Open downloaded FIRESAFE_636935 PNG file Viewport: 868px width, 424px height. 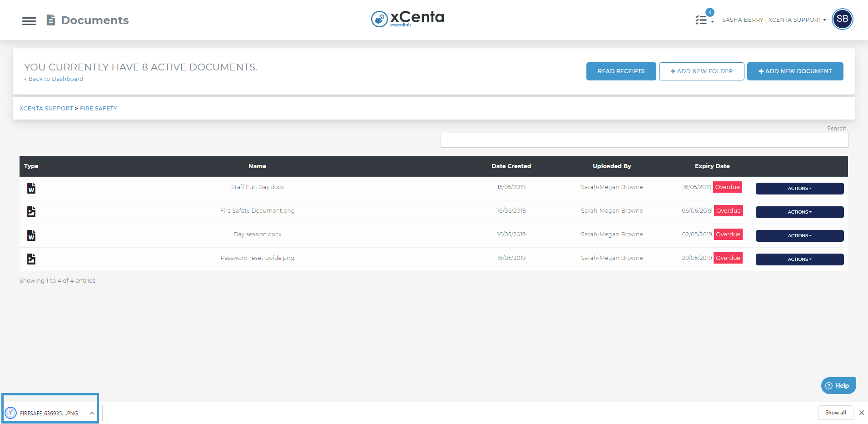coord(49,414)
